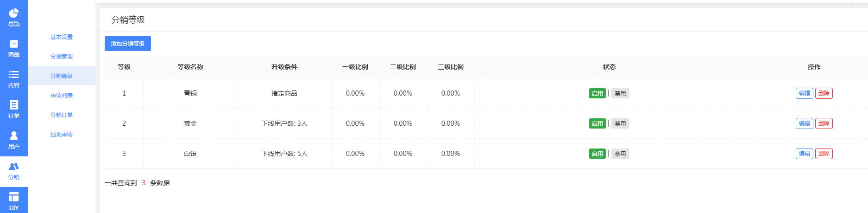Disable the 黄金 level with 禁用
The image size is (868, 213).
point(620,123)
